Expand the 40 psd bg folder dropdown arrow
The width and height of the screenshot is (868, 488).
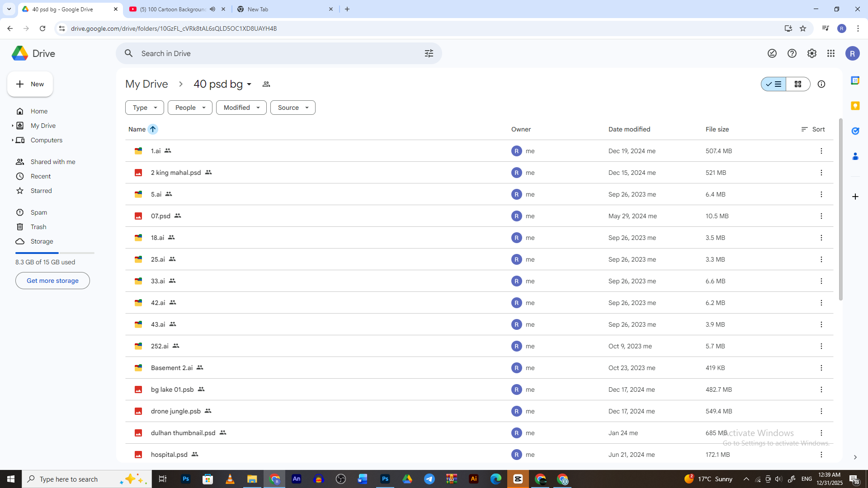(249, 84)
